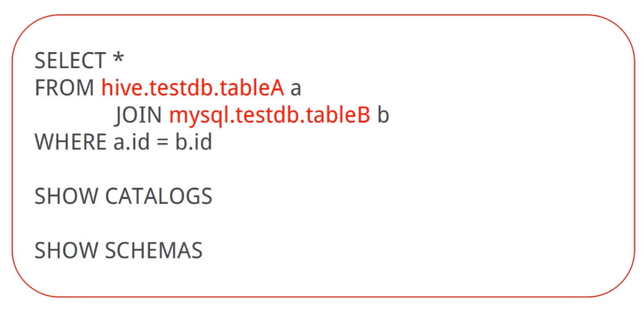Image resolution: width=644 pixels, height=311 pixels.
Task: Click the alias 'b' after tableB
Action: (x=383, y=116)
